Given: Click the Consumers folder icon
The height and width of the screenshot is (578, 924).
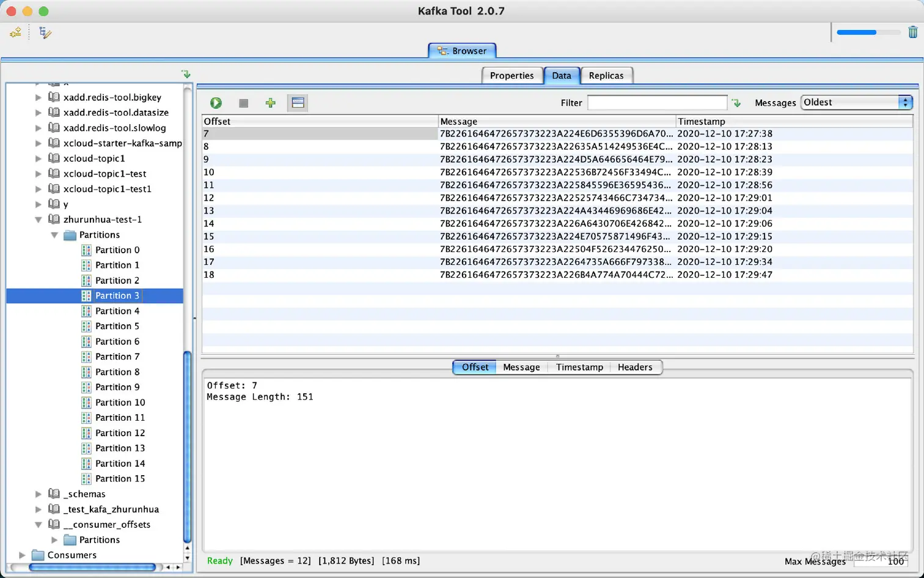Looking at the screenshot, I should [38, 555].
